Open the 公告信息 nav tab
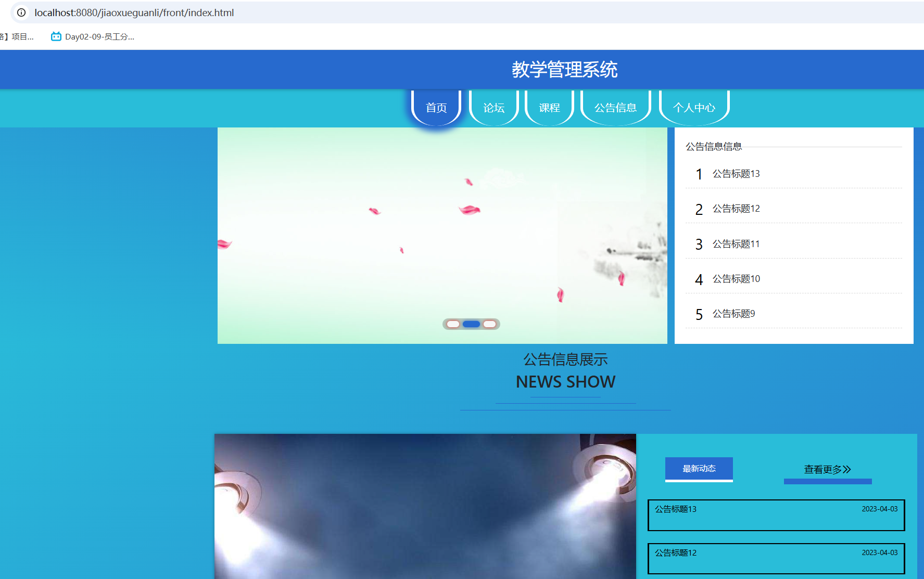 [616, 108]
